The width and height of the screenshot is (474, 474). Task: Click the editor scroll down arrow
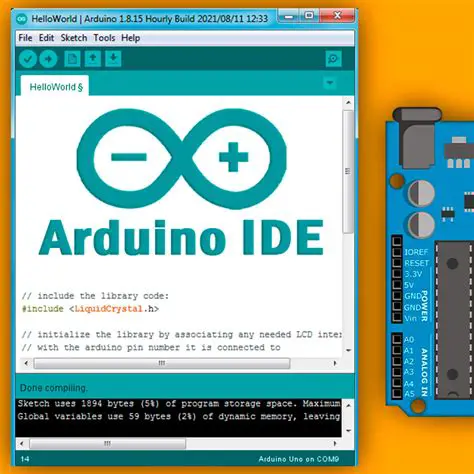(x=348, y=350)
